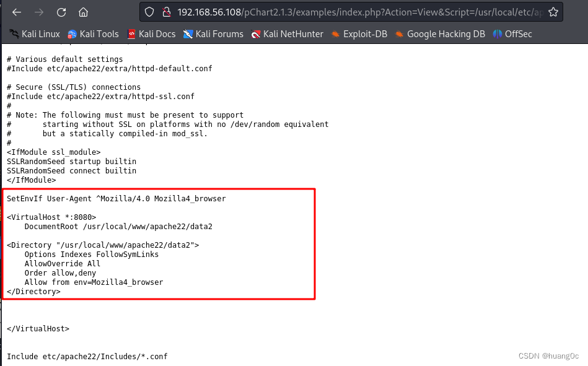Click the DocumentRoot data2 path line
This screenshot has height=366, width=588.
click(x=118, y=227)
